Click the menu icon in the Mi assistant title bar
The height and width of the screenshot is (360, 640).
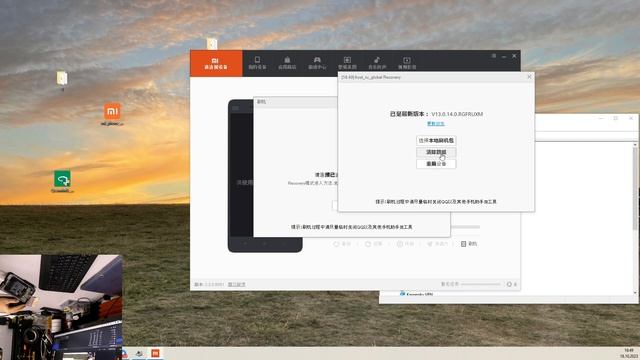pyautogui.click(x=493, y=56)
